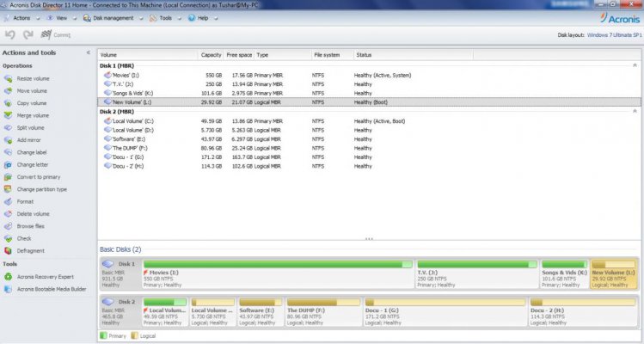Click the Disk 1 drive icon in disk map

click(108, 264)
